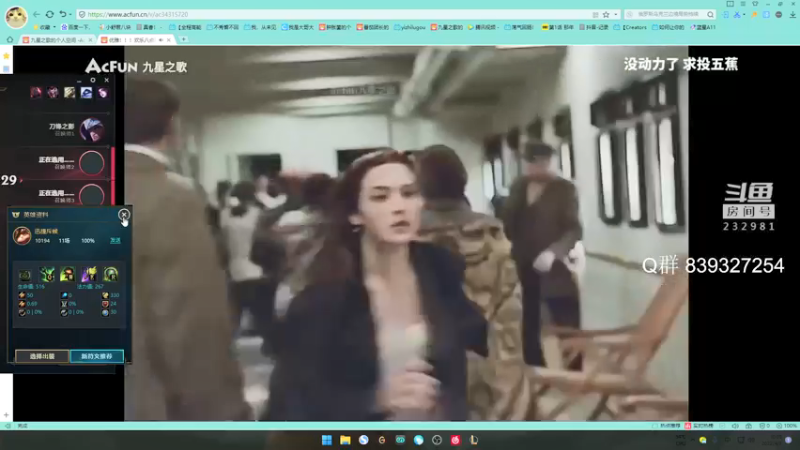Open File Explorer from the taskbar
The image size is (800, 450).
pos(345,440)
